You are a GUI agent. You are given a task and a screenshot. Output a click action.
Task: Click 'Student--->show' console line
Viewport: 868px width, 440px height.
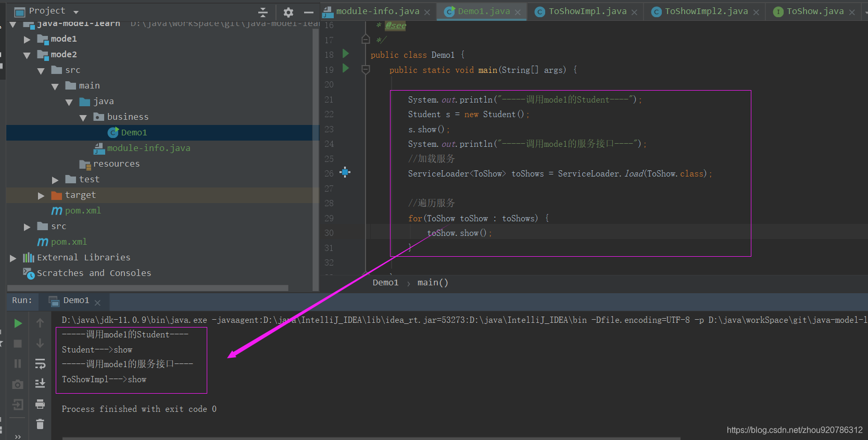(97, 350)
